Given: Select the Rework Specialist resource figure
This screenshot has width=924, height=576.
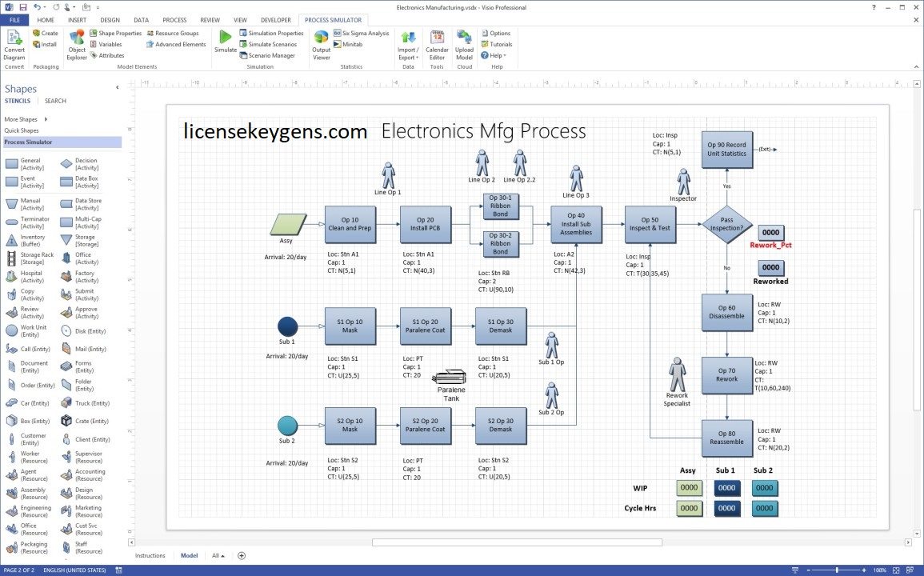Looking at the screenshot, I should [678, 374].
